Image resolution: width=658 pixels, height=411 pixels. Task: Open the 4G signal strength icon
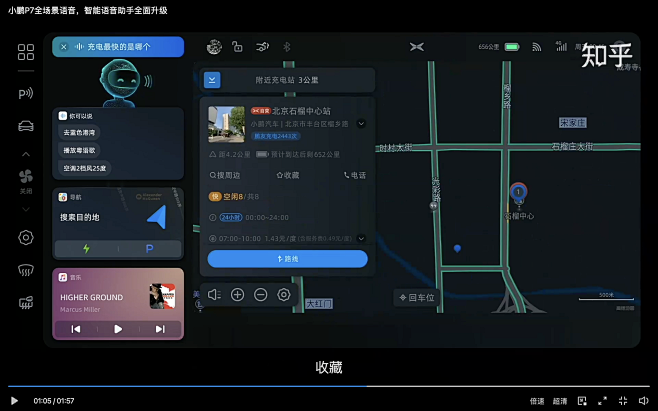(x=561, y=46)
